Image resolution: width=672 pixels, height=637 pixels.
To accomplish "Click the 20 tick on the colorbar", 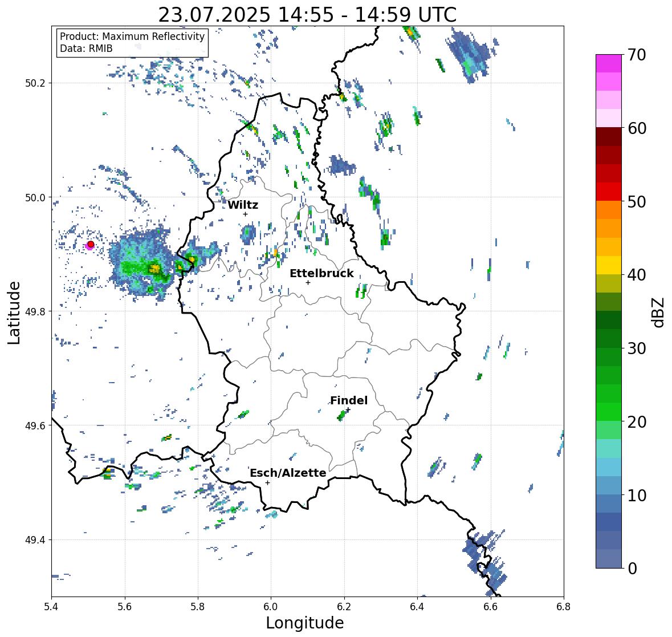I will click(x=636, y=422).
